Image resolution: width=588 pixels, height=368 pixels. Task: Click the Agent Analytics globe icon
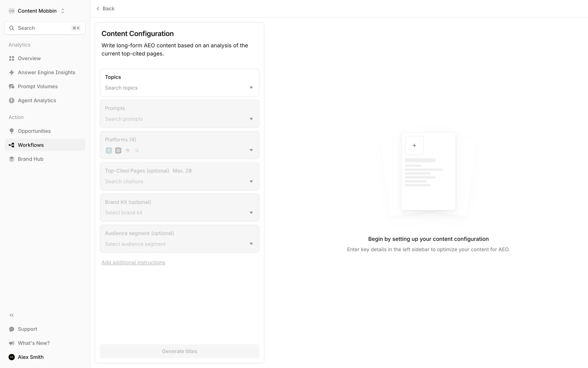(12, 101)
